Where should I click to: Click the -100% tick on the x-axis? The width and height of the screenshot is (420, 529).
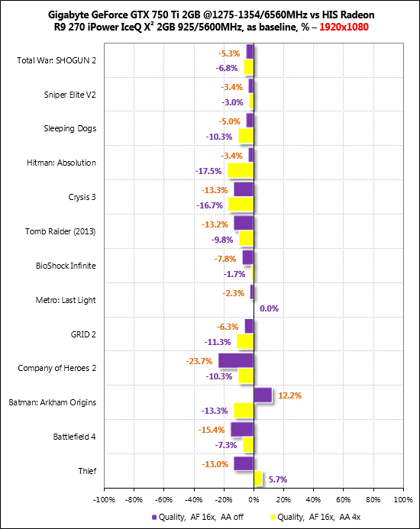point(104,500)
